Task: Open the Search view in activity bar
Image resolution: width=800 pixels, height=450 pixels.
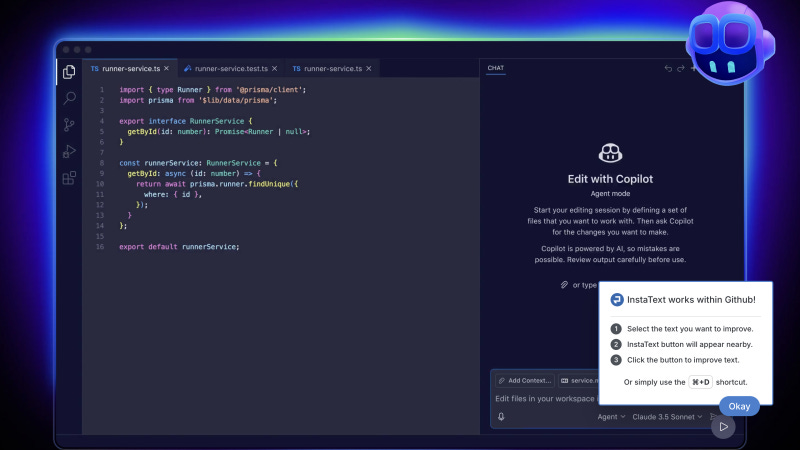Action: [x=69, y=98]
